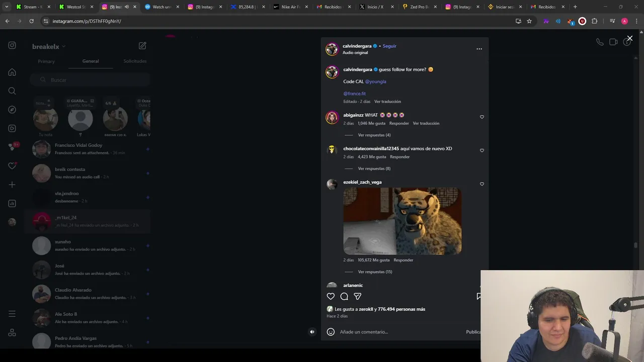Screen dimensions: 644x362
Task: Open the tab search dropdown arrow
Action: pyautogui.click(x=7, y=7)
